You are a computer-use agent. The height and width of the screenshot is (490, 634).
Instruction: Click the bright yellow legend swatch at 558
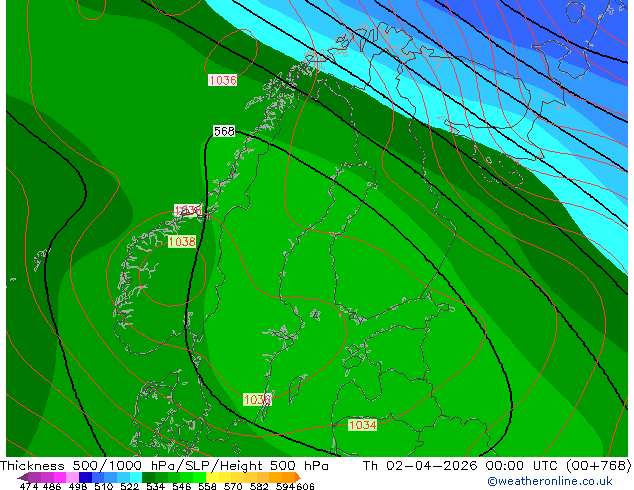212,477
